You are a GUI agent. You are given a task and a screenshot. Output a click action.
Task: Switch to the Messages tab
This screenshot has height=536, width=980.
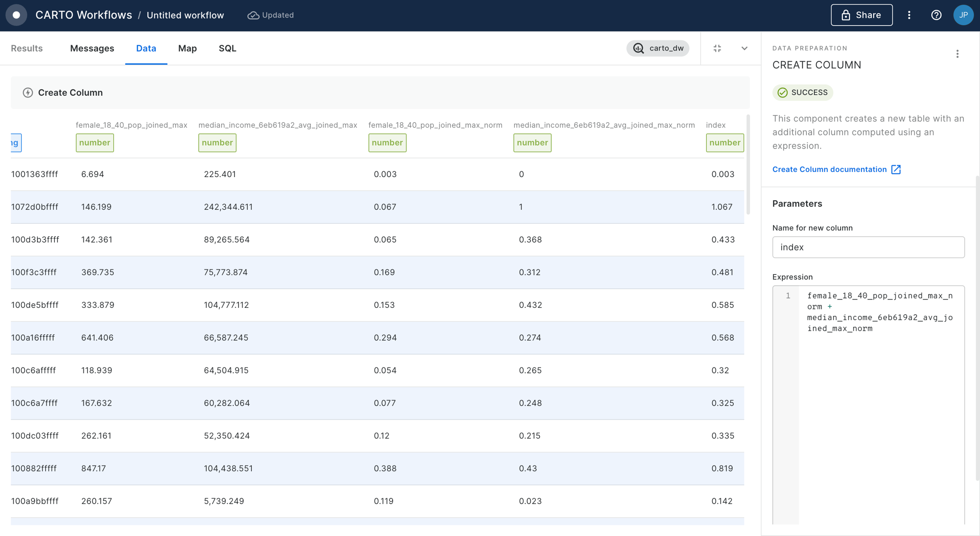pyautogui.click(x=92, y=49)
